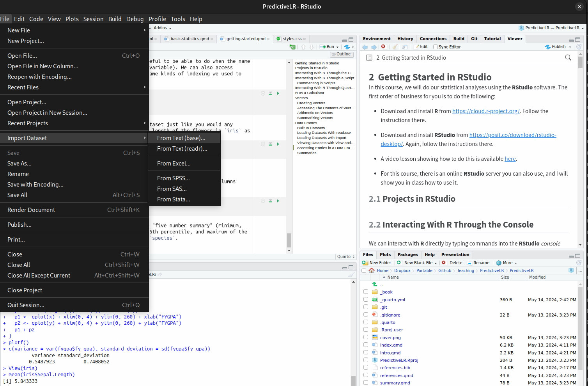This screenshot has width=588, height=386.
Task: Run the first code chunk with green play icon
Action: 278,93
